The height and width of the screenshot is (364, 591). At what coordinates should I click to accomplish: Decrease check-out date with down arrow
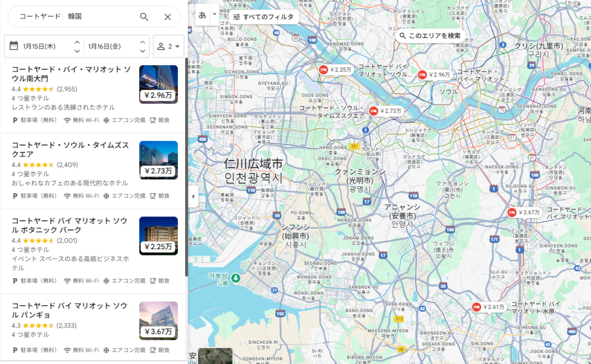coord(143,51)
